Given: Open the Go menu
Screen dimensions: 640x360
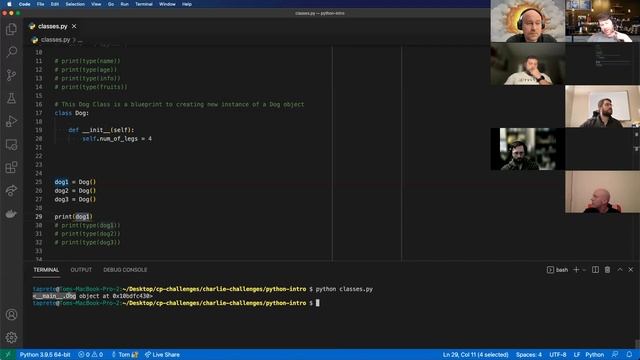Looking at the screenshot, I should (x=111, y=4).
